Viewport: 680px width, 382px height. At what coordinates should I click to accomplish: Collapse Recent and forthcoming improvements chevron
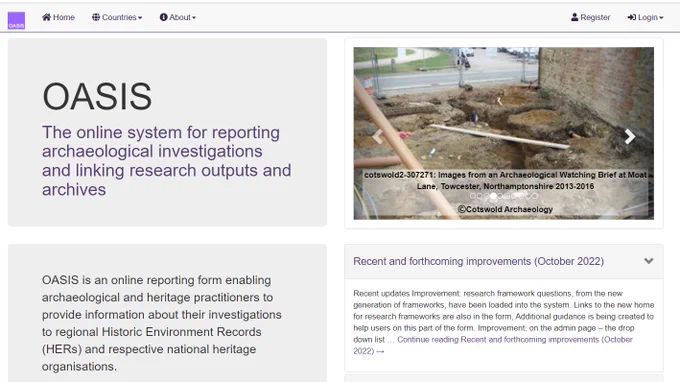pyautogui.click(x=649, y=261)
